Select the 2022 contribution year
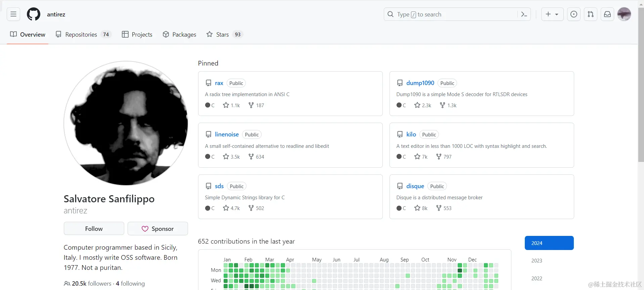 537,278
